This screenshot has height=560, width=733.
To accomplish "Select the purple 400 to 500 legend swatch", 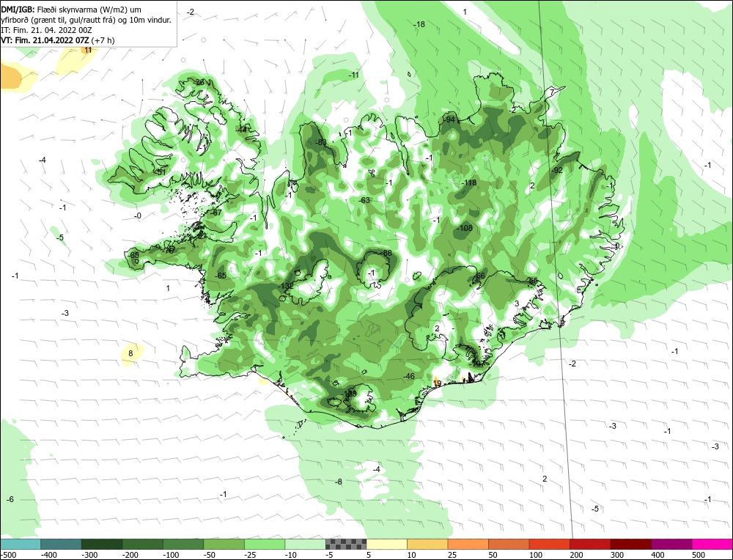I will (671, 544).
